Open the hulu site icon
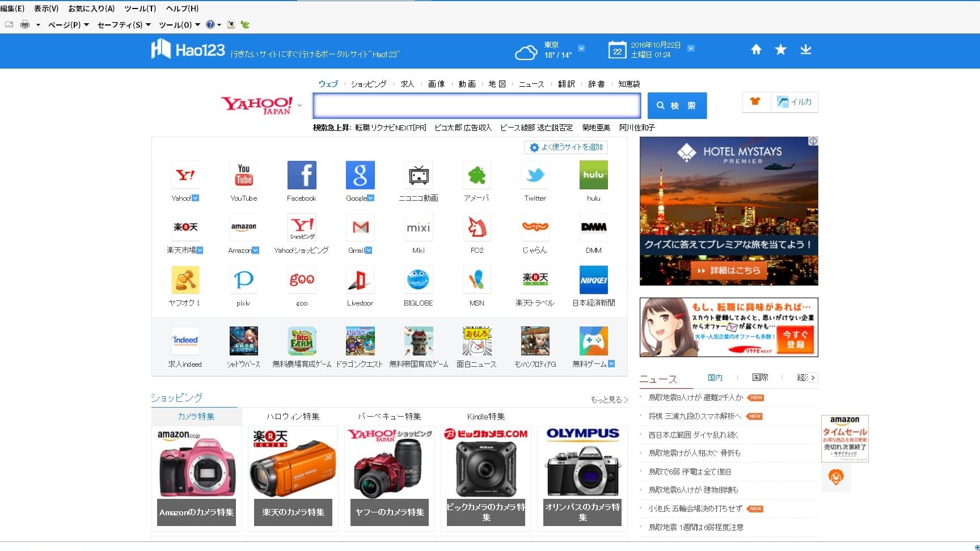Image resolution: width=980 pixels, height=551 pixels. click(x=594, y=175)
